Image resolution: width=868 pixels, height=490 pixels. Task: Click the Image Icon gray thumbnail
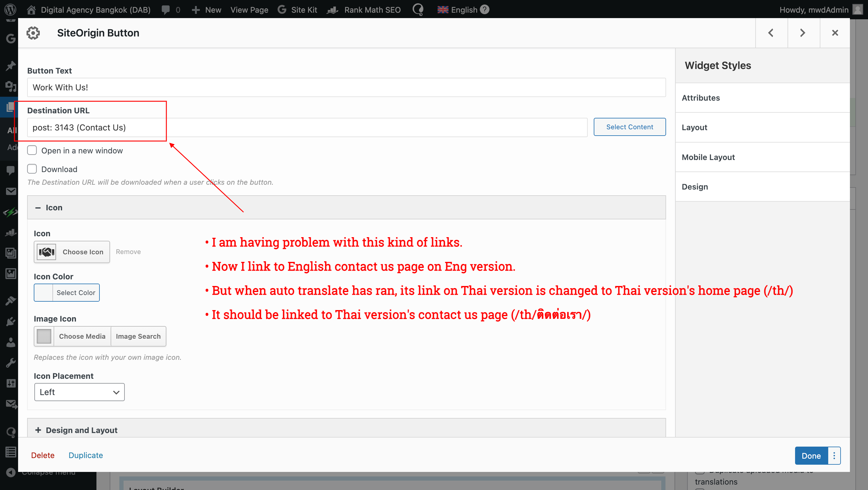tap(44, 336)
